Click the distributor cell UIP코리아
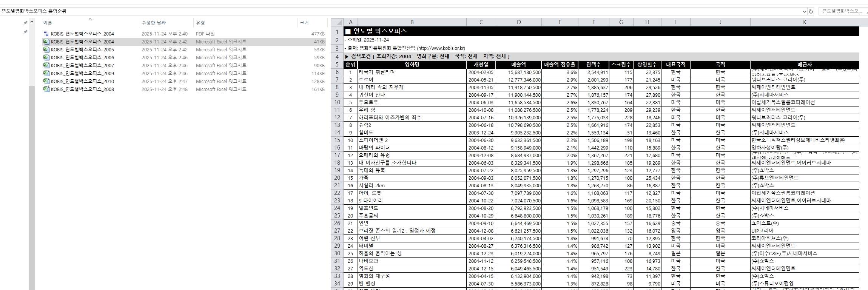The width and height of the screenshot is (868, 290). pyautogui.click(x=805, y=231)
